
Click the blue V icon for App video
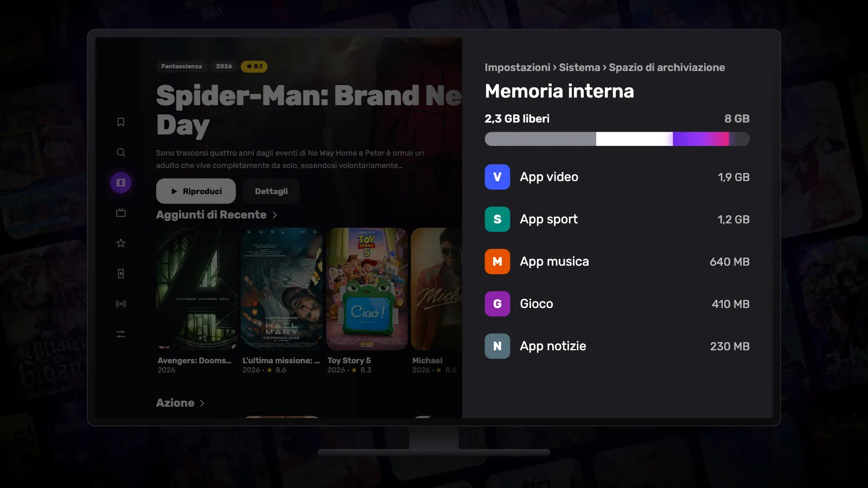pyautogui.click(x=497, y=177)
